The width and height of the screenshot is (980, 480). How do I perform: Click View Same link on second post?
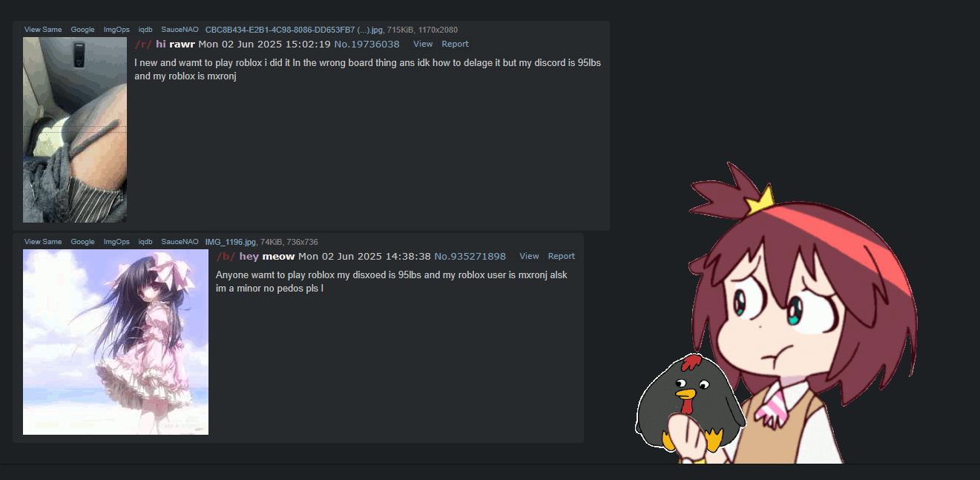(x=43, y=242)
